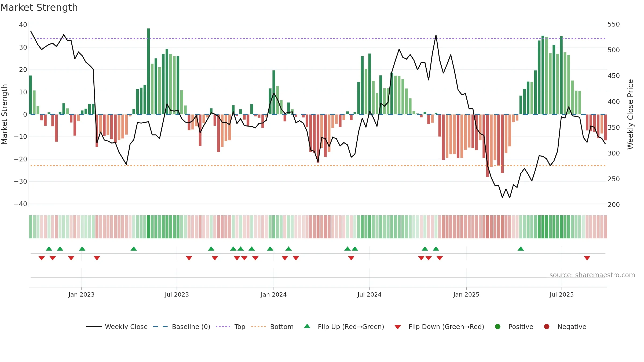Select the only Flip Up marker between Jan 2023 and Jul 2023
Image resolution: width=644 pixels, height=362 pixels.
coord(134,249)
